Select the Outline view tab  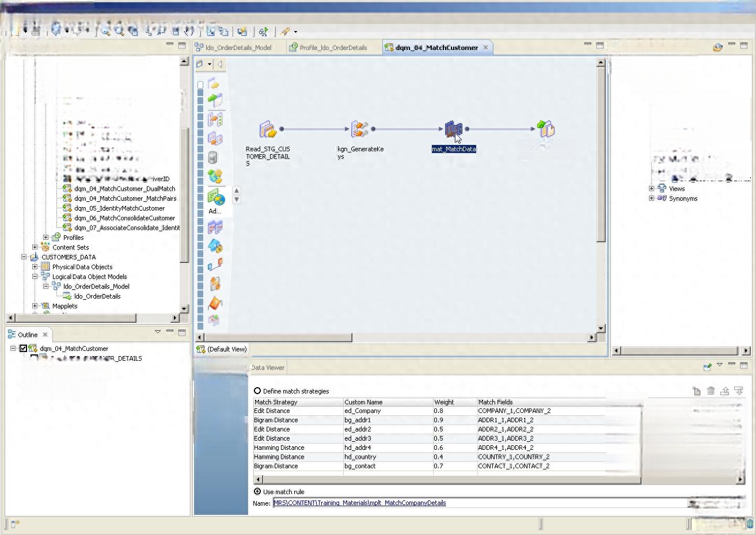pyautogui.click(x=28, y=334)
